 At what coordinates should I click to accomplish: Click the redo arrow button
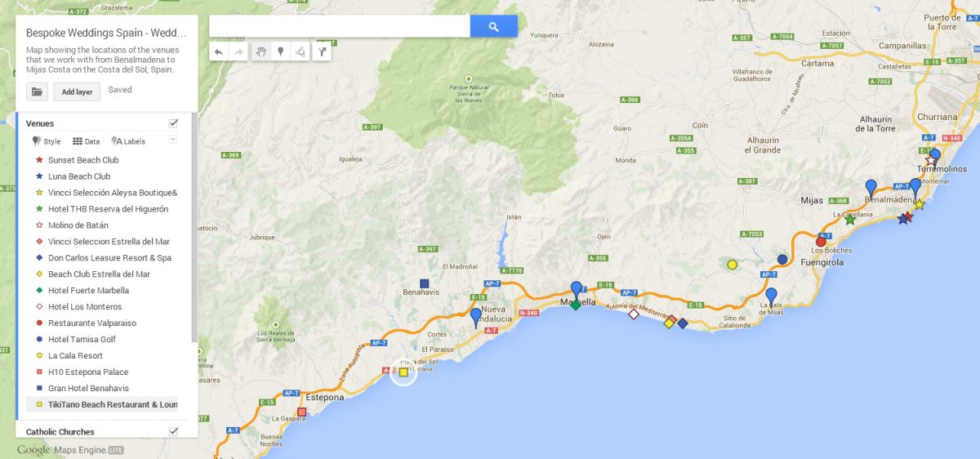click(238, 52)
